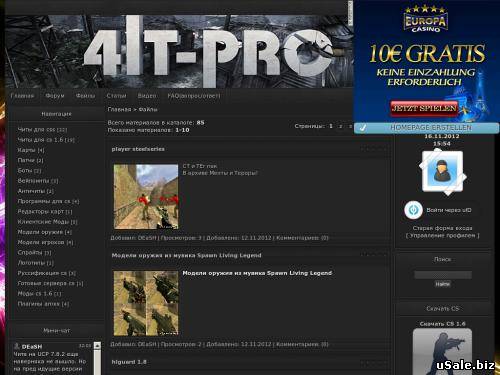500x375 pixels.
Task: Open the Модели оружия sidebar category
Action: click(x=44, y=232)
